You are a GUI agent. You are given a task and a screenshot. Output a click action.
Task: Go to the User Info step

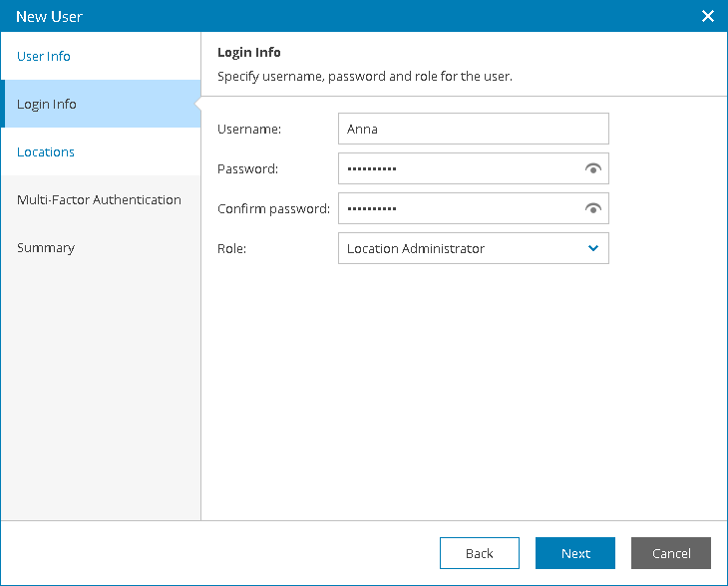[44, 57]
